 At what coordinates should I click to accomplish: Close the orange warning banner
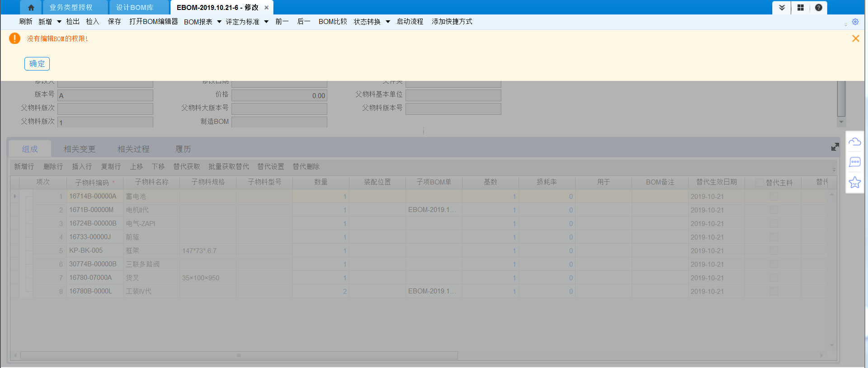click(855, 39)
